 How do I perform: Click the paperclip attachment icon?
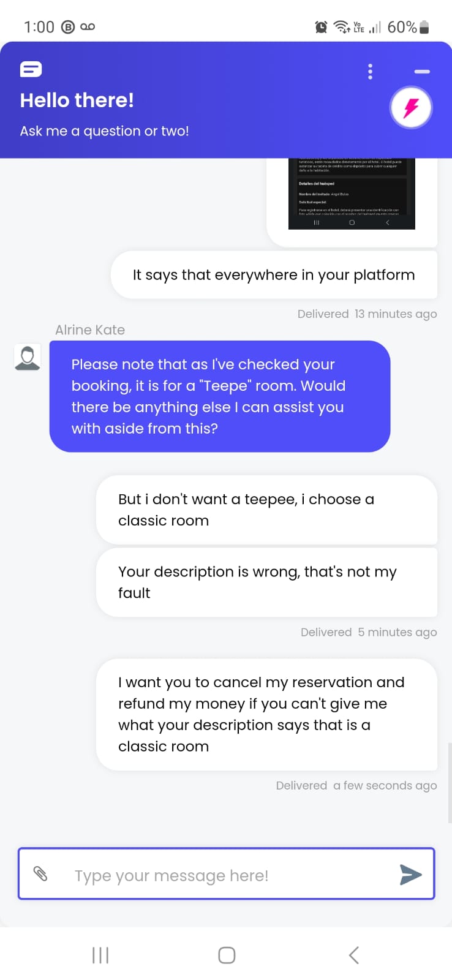click(x=40, y=874)
